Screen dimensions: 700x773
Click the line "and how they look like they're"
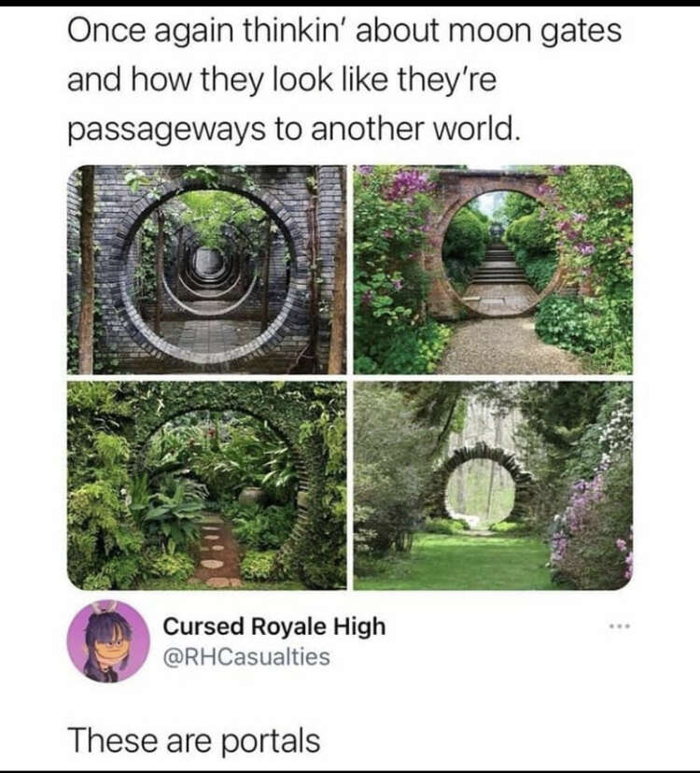click(282, 80)
